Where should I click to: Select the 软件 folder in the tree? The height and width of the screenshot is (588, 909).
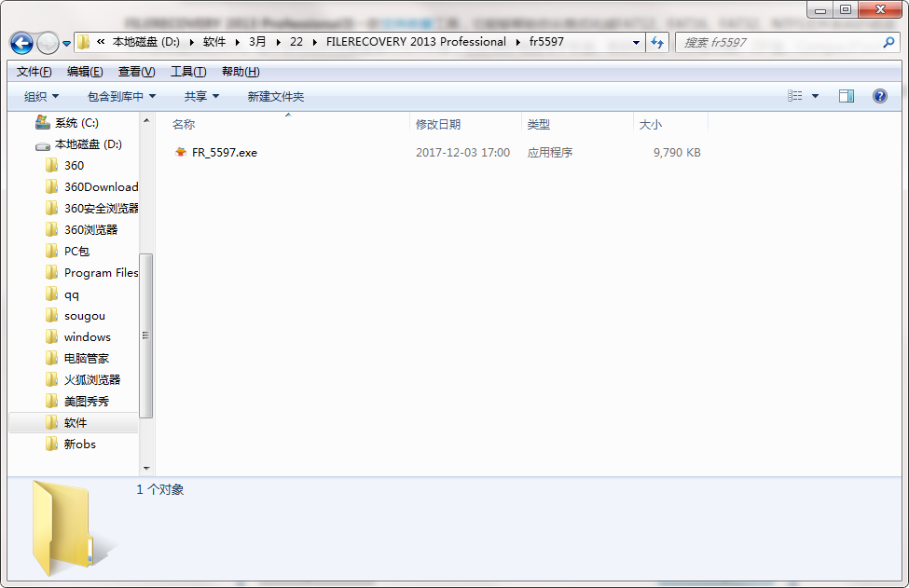(76, 423)
